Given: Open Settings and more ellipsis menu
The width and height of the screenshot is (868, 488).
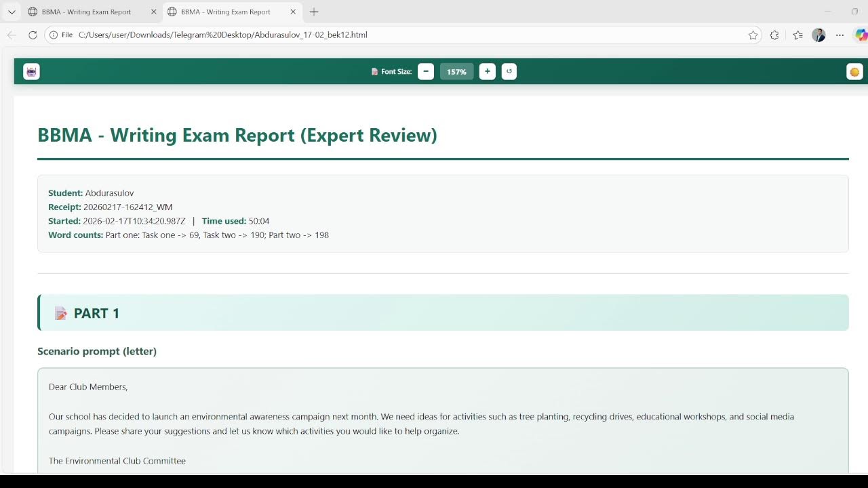Looking at the screenshot, I should tap(840, 35).
